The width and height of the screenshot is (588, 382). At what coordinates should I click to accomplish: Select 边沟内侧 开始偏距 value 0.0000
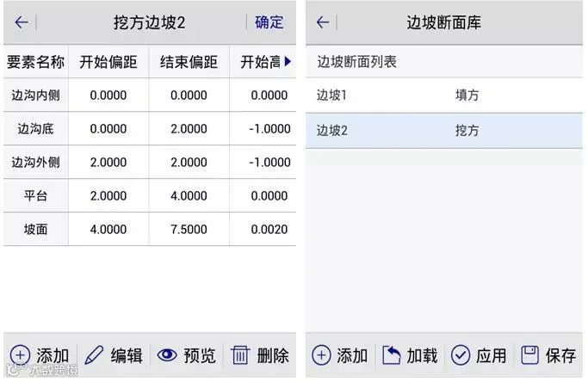pos(108,95)
